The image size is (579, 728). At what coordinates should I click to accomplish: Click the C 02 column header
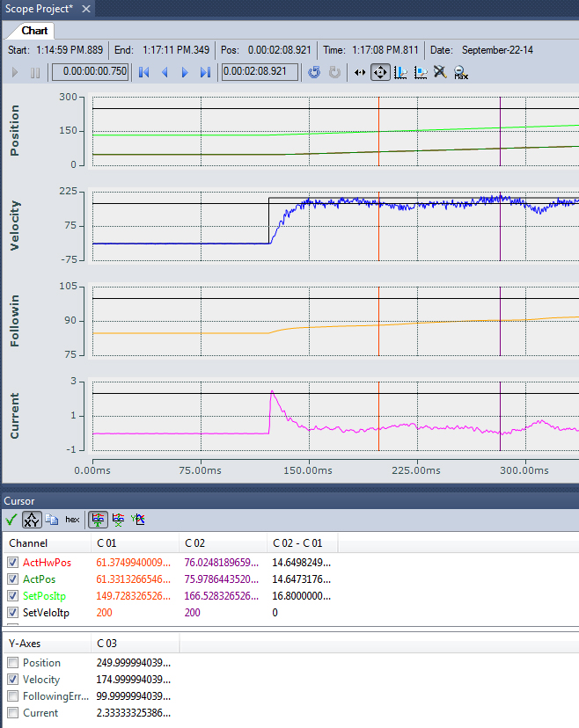coord(223,543)
